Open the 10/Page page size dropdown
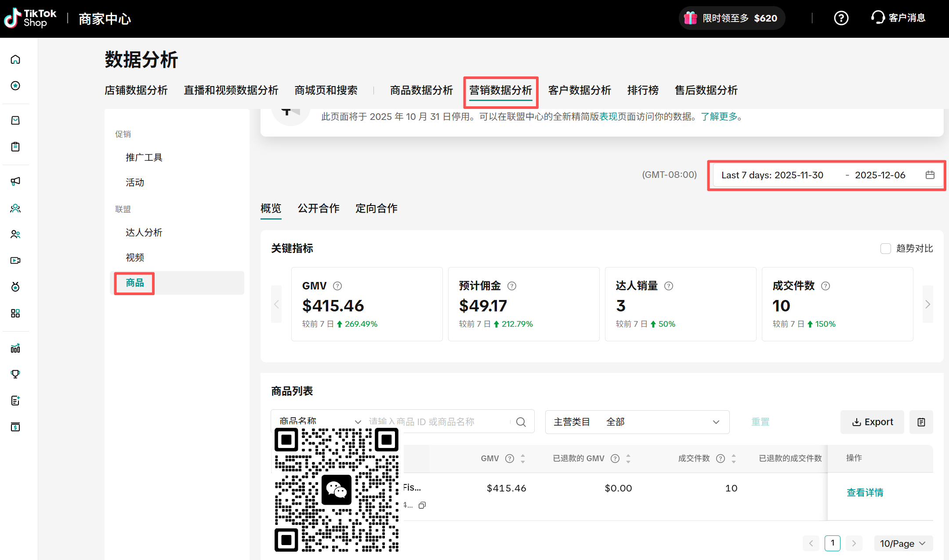Screen dimensions: 949x560 (903, 543)
